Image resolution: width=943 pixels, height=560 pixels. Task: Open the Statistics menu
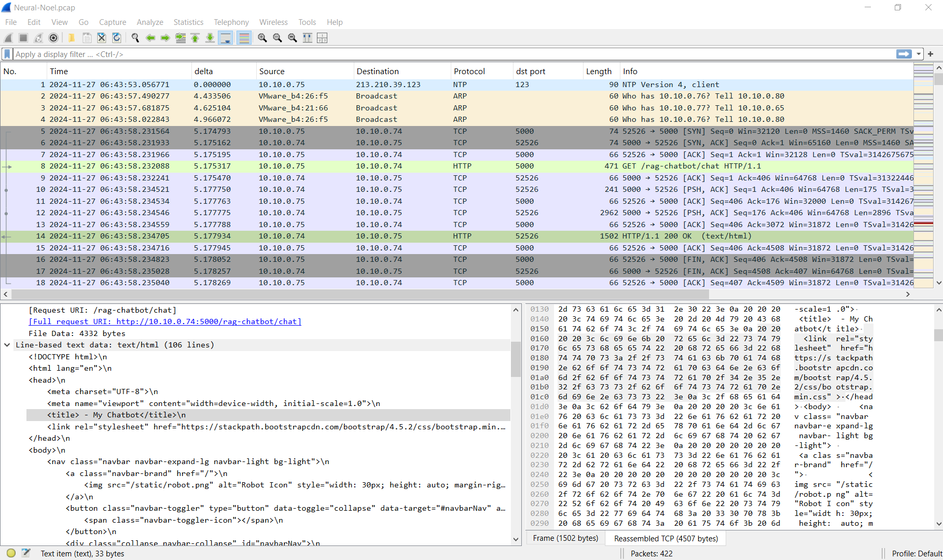188,22
